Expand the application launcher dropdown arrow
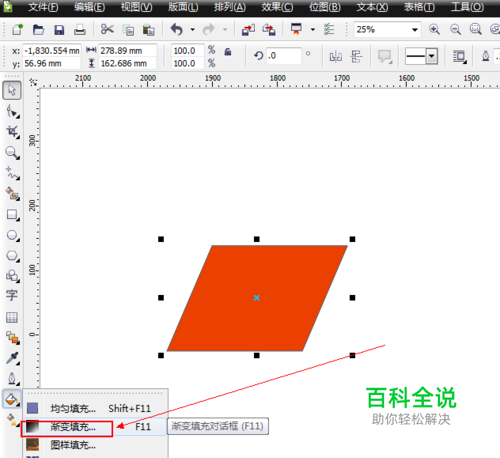The width and height of the screenshot is (500, 458). click(x=313, y=30)
